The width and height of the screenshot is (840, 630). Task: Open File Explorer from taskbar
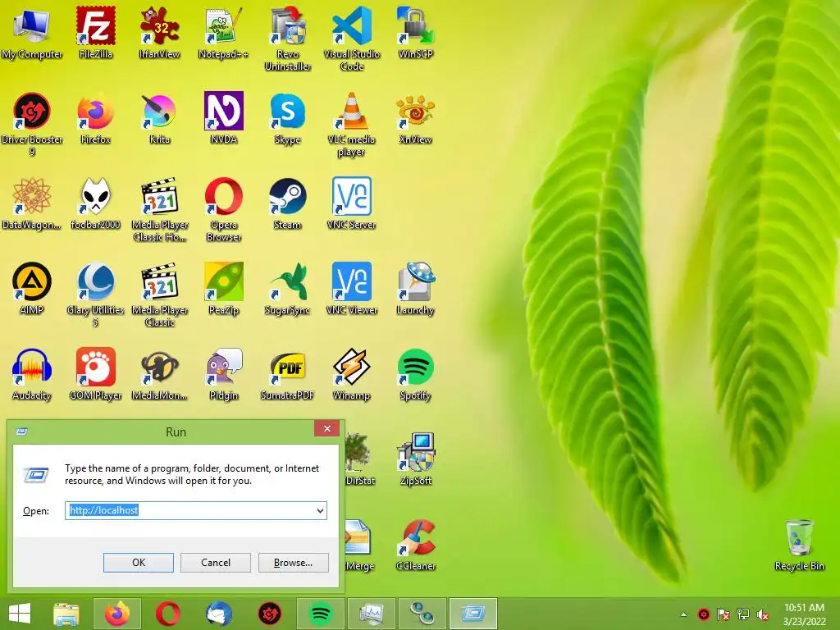[66, 614]
